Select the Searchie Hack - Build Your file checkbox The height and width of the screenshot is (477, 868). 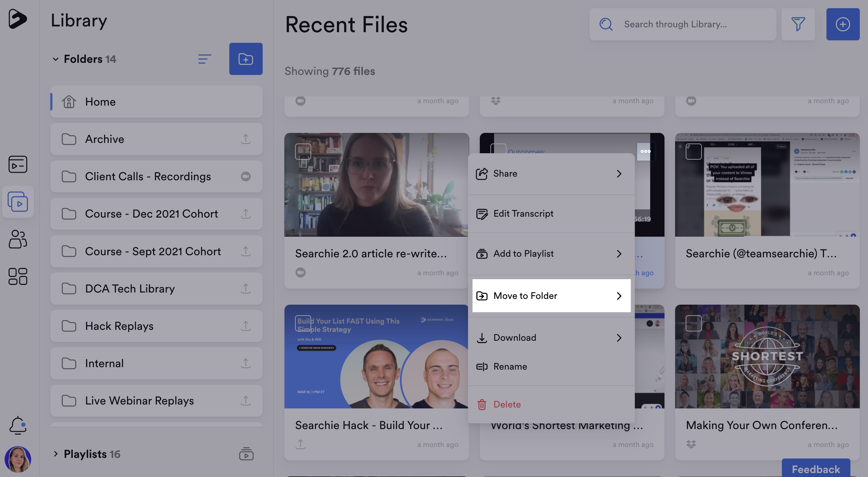pos(303,323)
